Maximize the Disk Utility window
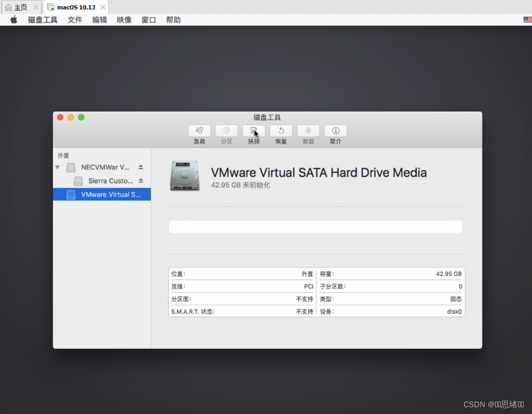Image resolution: width=532 pixels, height=414 pixels. 81,117
